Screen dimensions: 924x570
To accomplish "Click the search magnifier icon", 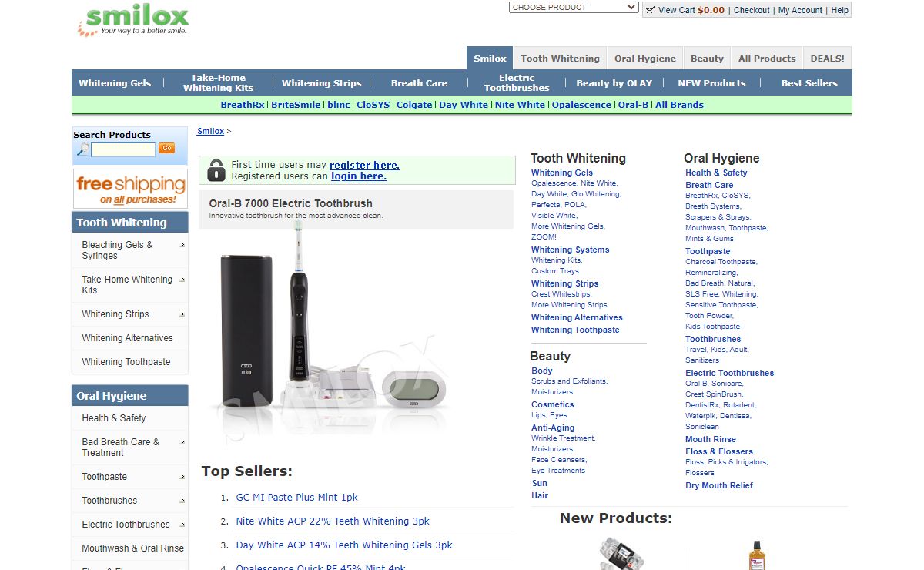I will tap(82, 149).
